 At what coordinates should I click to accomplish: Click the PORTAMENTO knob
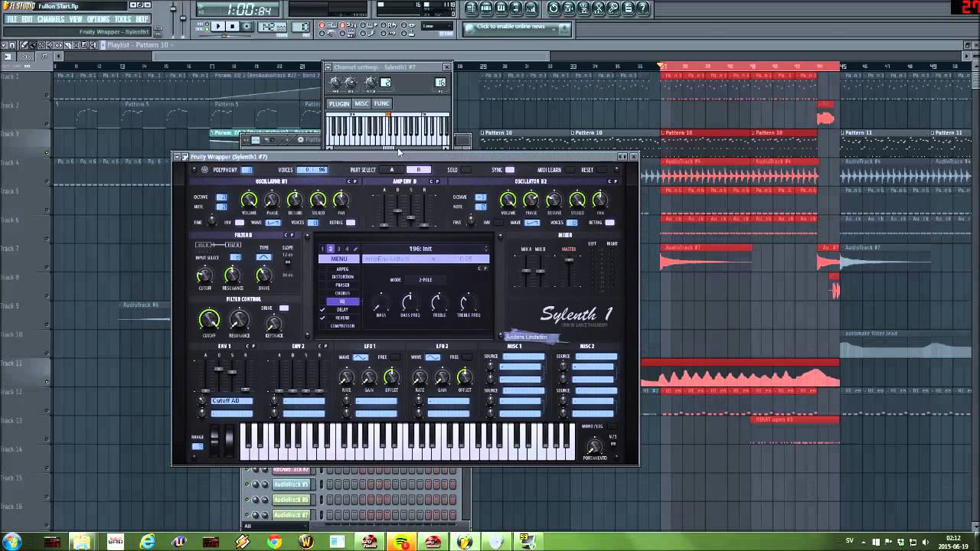tap(594, 446)
